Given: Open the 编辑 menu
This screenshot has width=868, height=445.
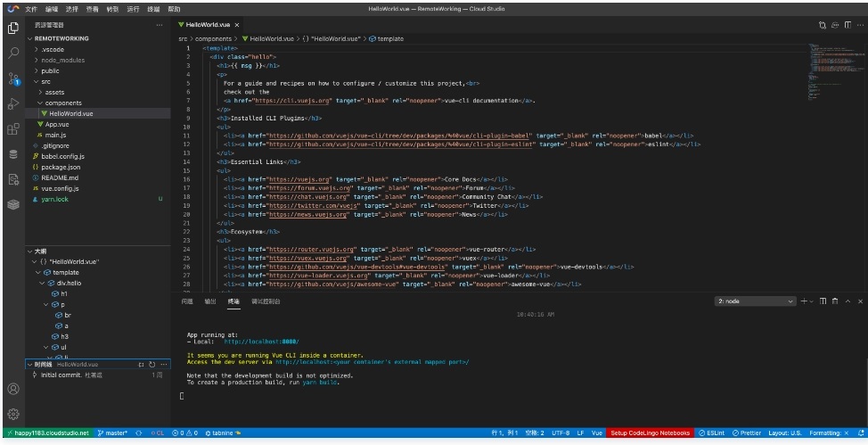Looking at the screenshot, I should (x=52, y=10).
